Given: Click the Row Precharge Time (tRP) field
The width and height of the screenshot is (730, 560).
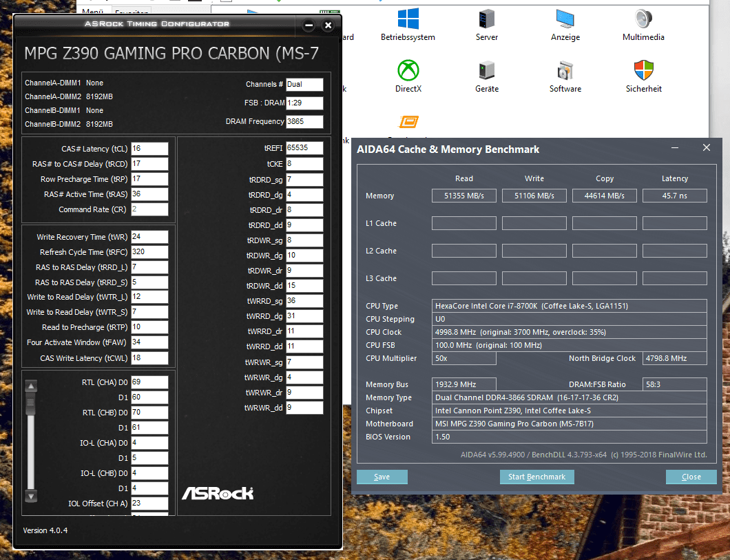Looking at the screenshot, I should (x=149, y=179).
